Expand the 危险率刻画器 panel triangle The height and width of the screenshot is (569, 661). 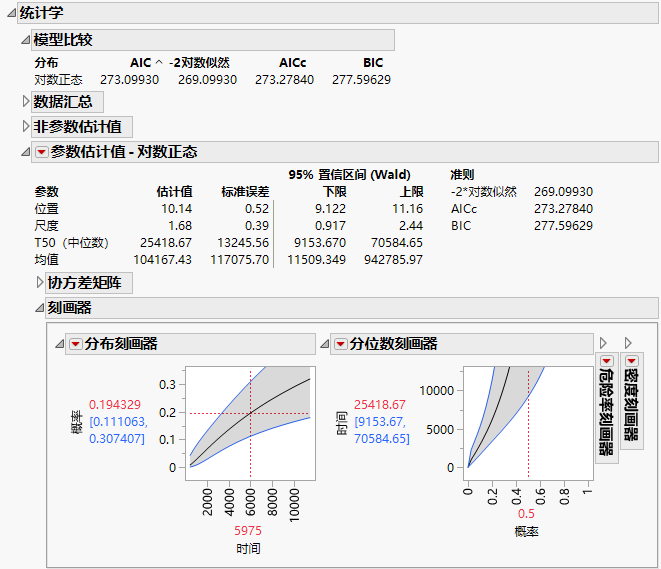tap(603, 343)
